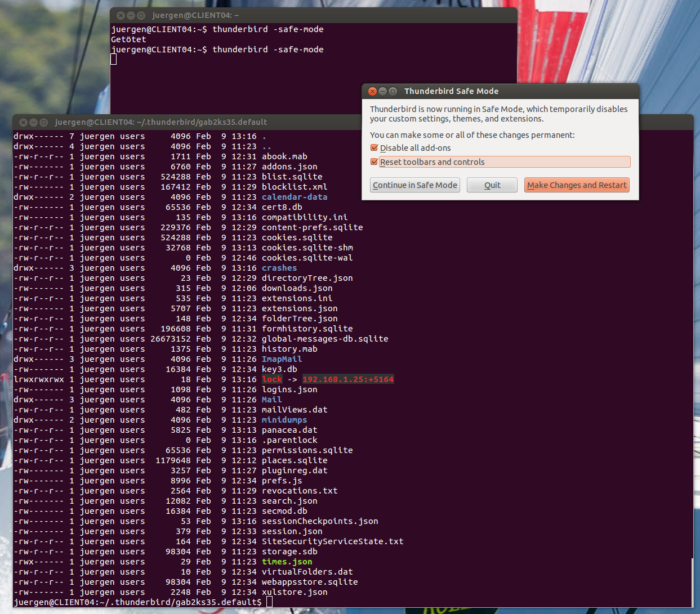Click the Continue in Safe Mode button
700x614 pixels.
pyautogui.click(x=415, y=185)
